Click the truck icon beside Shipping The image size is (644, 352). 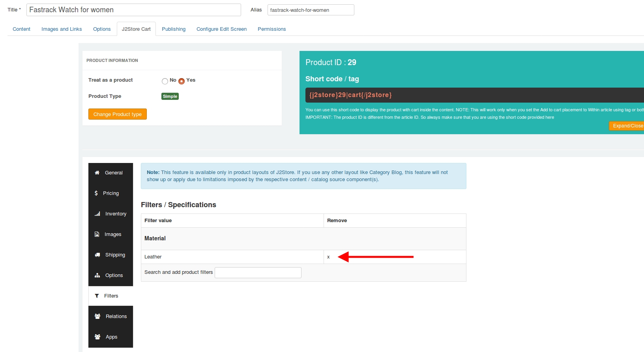tap(97, 255)
